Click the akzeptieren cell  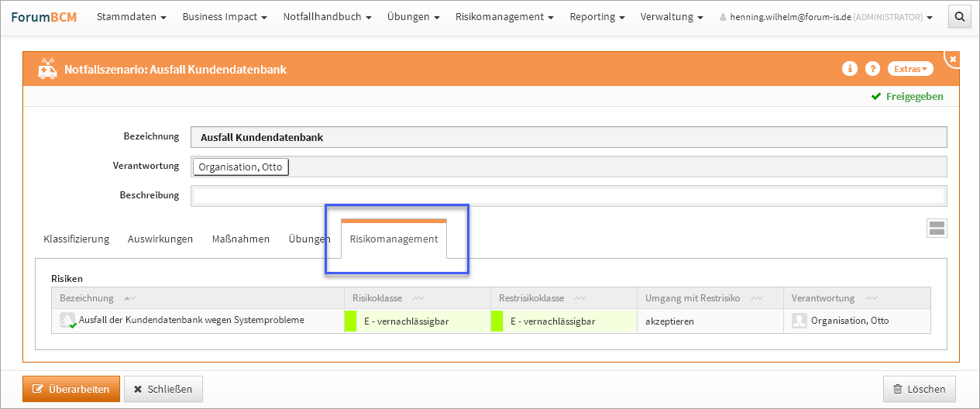710,321
